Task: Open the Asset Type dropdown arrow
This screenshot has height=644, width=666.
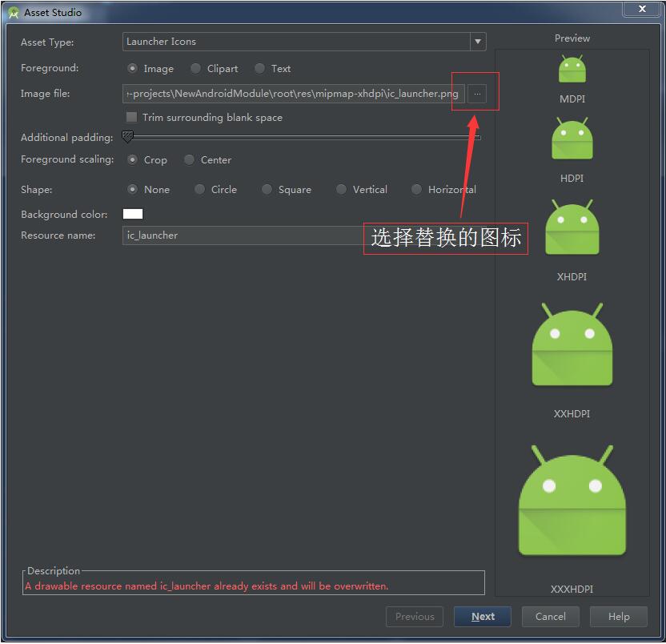Action: coord(478,42)
